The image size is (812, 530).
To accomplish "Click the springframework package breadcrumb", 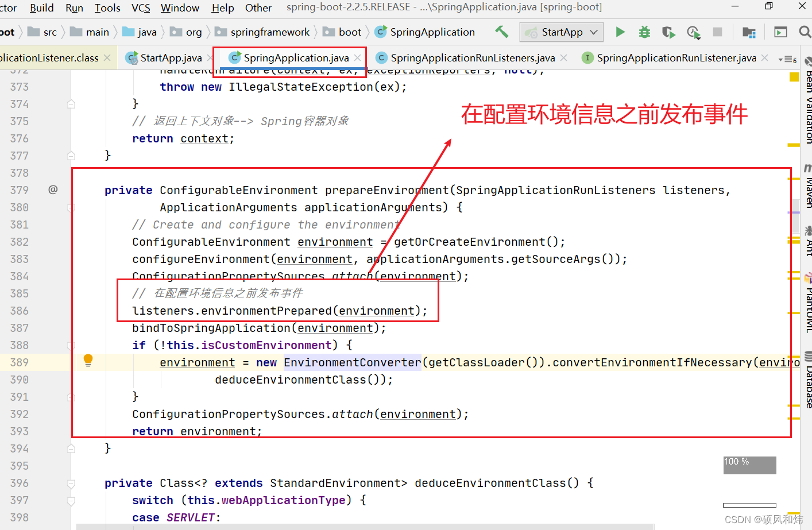I will pyautogui.click(x=262, y=32).
